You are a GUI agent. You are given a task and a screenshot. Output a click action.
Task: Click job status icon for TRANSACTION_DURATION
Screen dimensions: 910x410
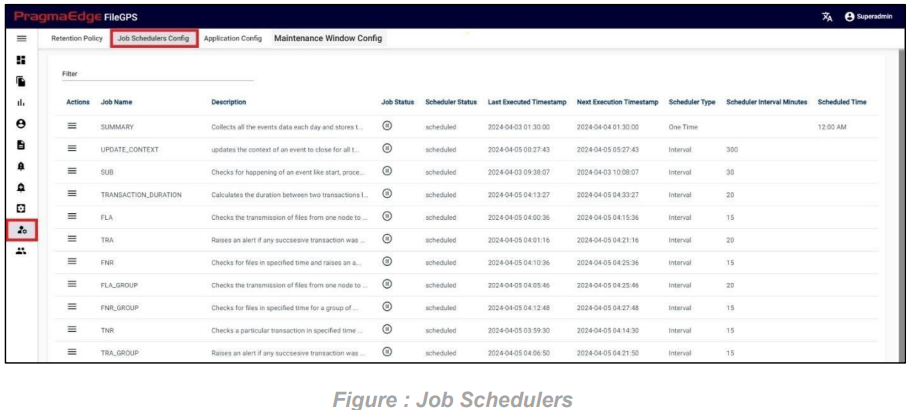tap(387, 193)
